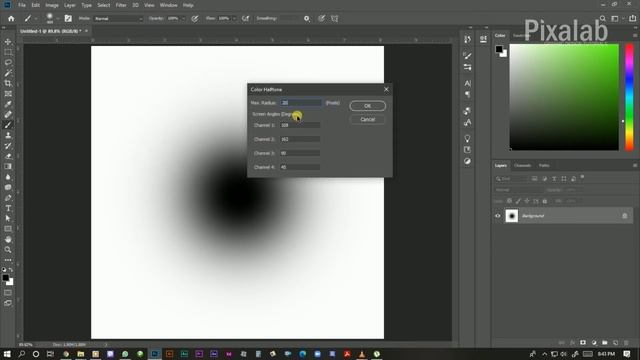The width and height of the screenshot is (640, 360).
Task: Select the Gradient tool
Action: [x=8, y=167]
